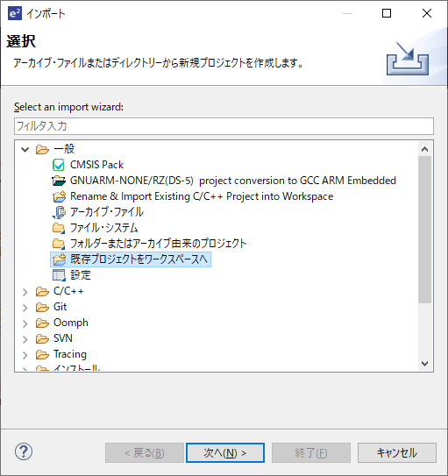448x476 pixels.
Task: Select Rename & Import Existing C/C++ Project
Action: click(x=202, y=196)
